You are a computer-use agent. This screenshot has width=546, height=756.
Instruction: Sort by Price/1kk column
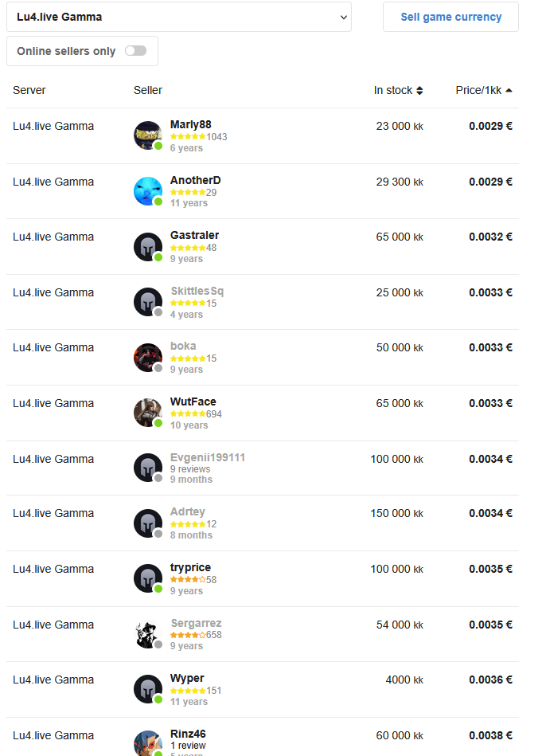tap(484, 90)
